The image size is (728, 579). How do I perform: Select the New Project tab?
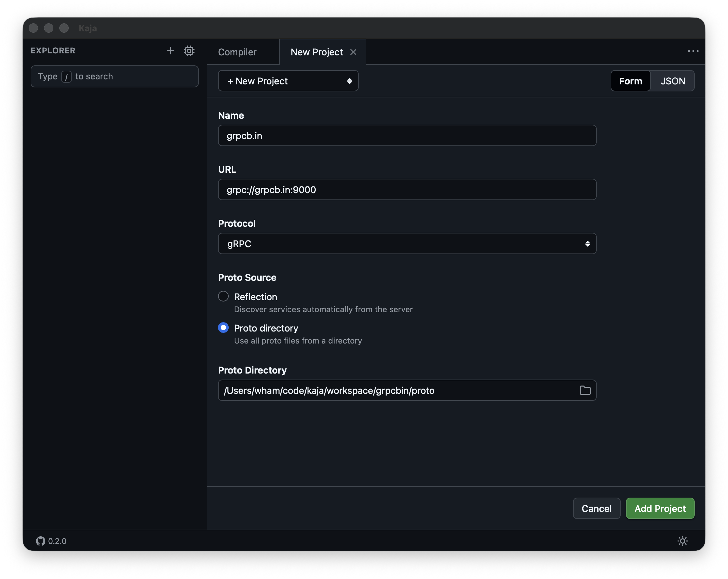(316, 52)
